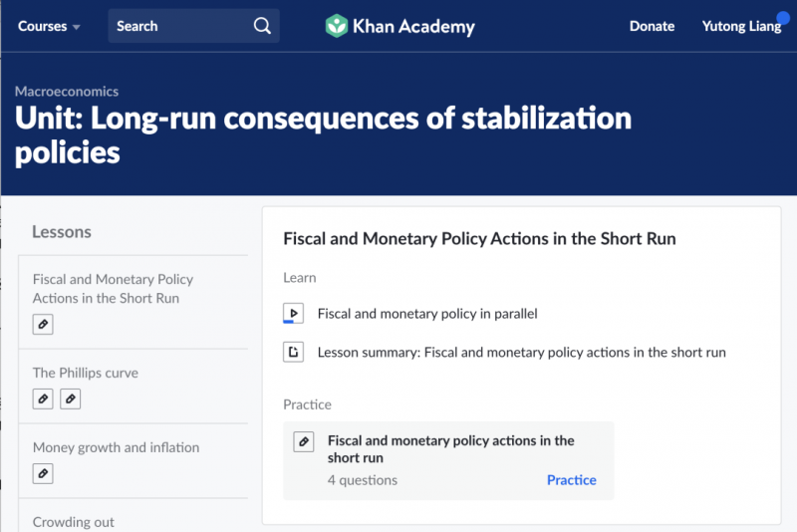Go to the Macroeconomics breadcrumb
797x532 pixels.
tap(67, 92)
